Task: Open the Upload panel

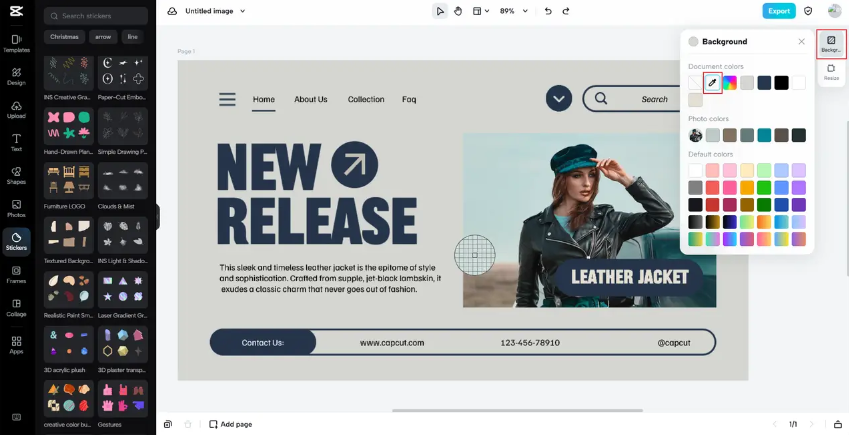Action: pyautogui.click(x=16, y=109)
